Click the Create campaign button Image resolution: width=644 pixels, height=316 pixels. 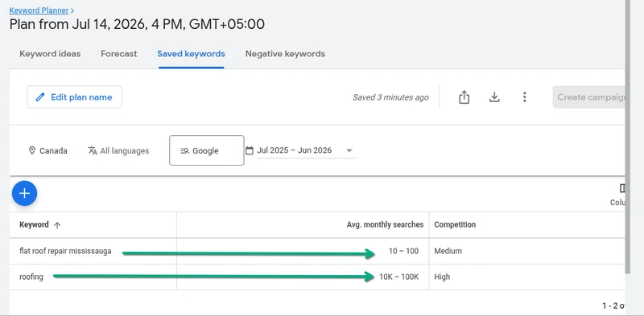(x=589, y=97)
